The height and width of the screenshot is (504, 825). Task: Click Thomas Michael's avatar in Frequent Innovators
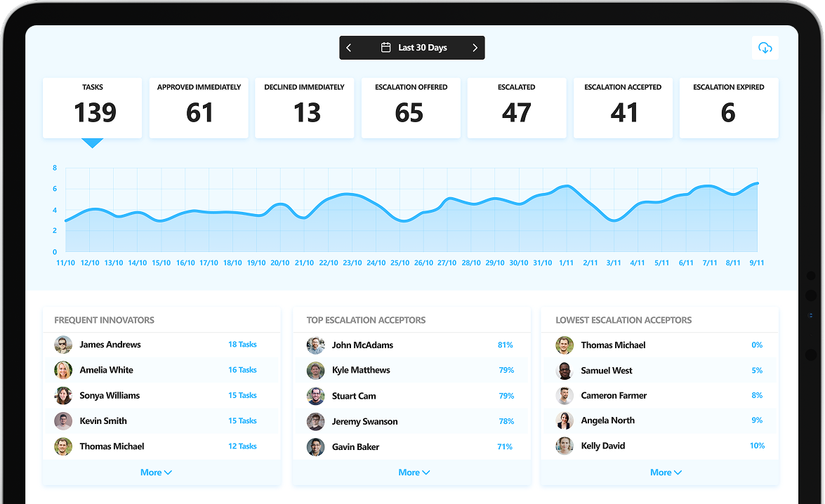(x=63, y=446)
